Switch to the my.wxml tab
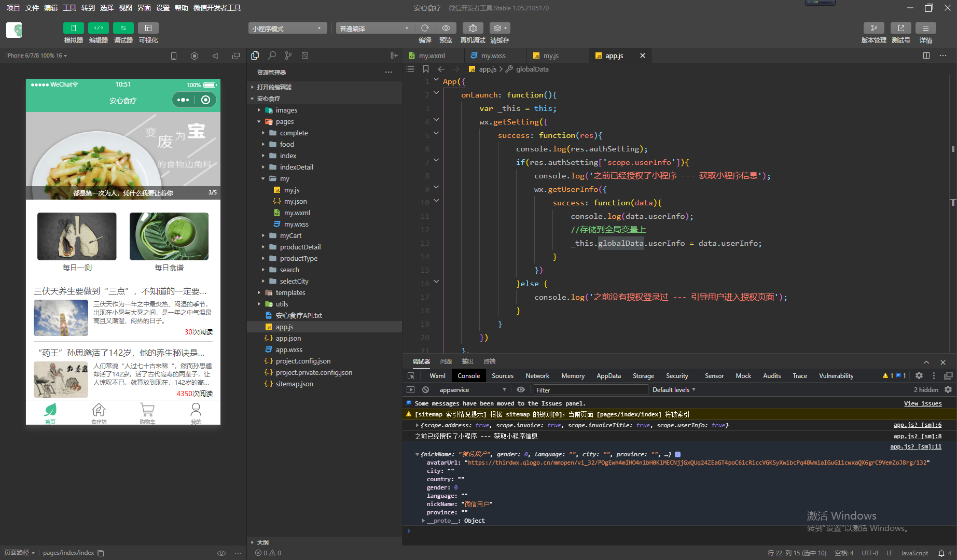This screenshot has width=957, height=560. pos(432,55)
